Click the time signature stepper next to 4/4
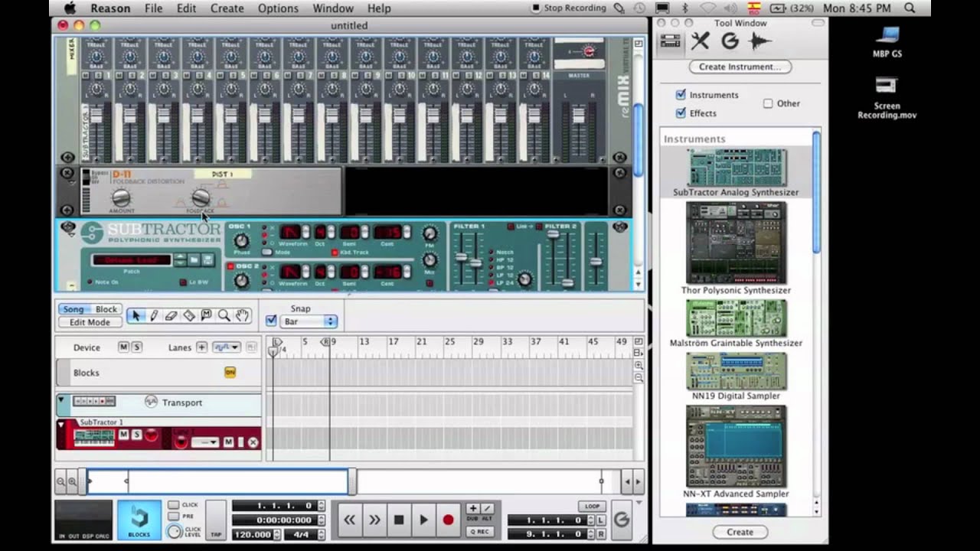The width and height of the screenshot is (980, 551). 321,534
